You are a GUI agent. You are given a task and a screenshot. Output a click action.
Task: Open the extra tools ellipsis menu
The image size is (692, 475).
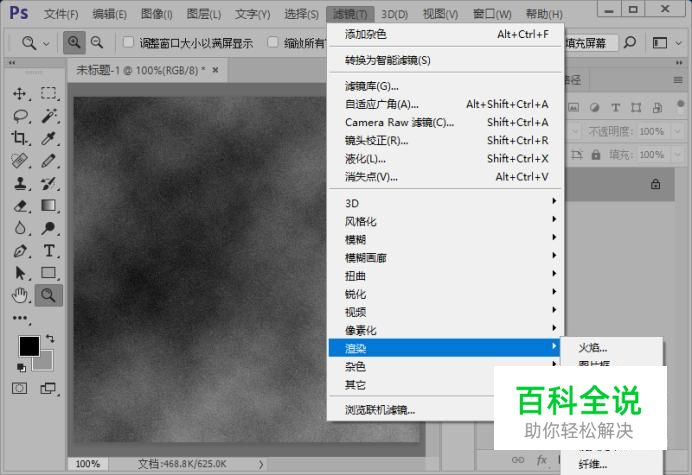click(19, 318)
